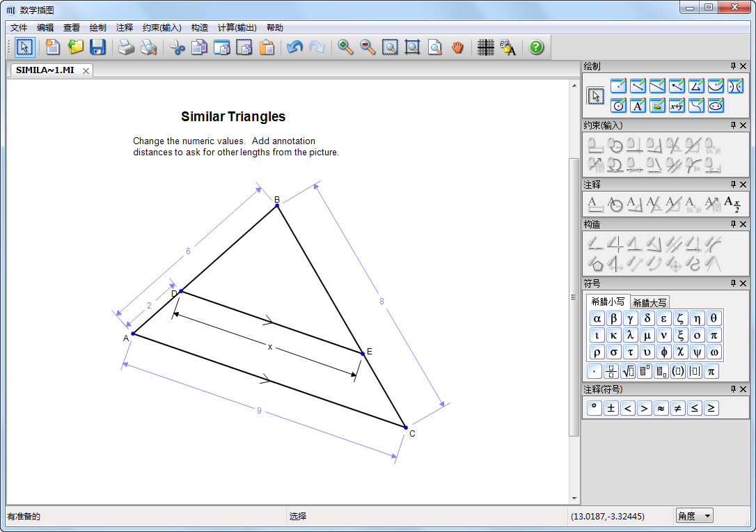Screen dimensions: 756x532
Task: Toggle the grid display icon
Action: (485, 47)
